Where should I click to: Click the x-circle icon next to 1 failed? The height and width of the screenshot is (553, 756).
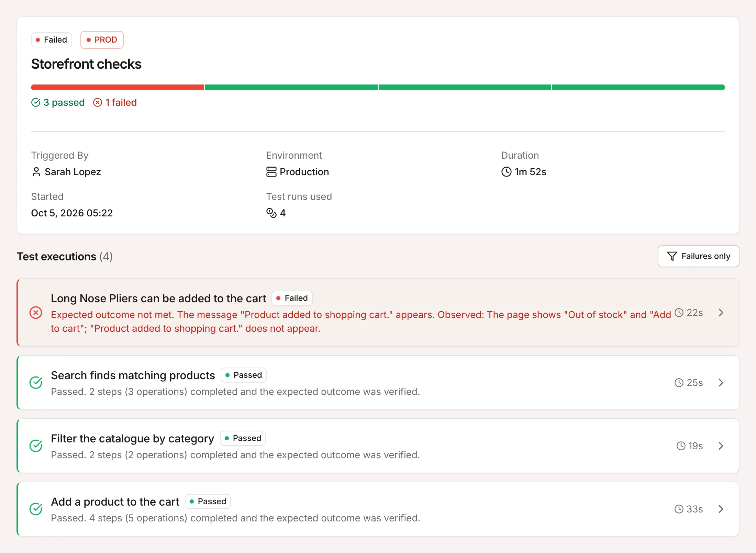point(98,102)
